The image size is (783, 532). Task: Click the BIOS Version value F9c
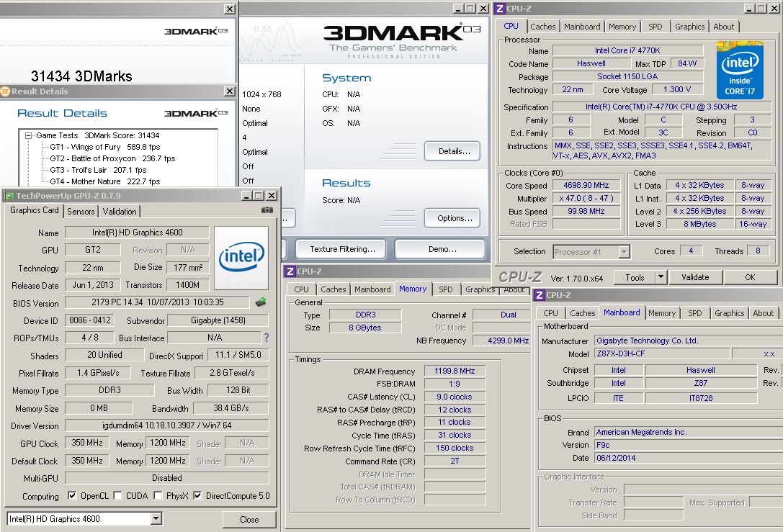tap(689, 445)
